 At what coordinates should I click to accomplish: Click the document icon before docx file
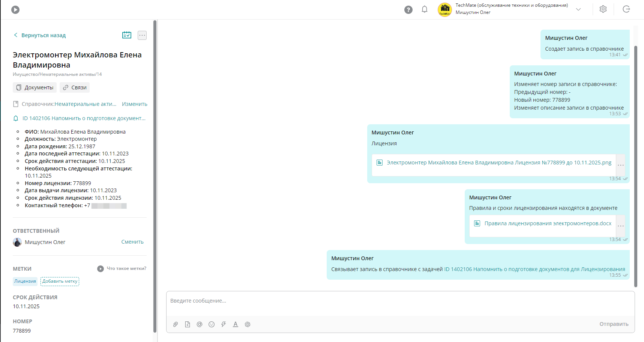(477, 223)
